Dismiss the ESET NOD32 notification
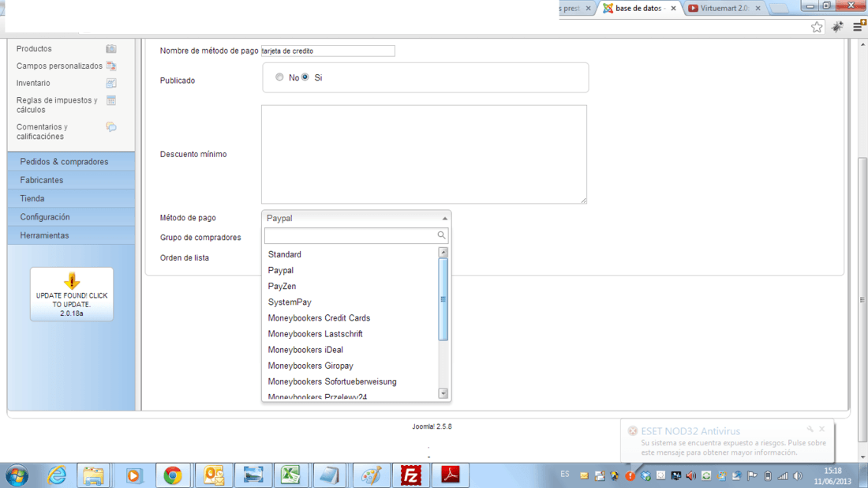This screenshot has width=868, height=488. tap(822, 429)
